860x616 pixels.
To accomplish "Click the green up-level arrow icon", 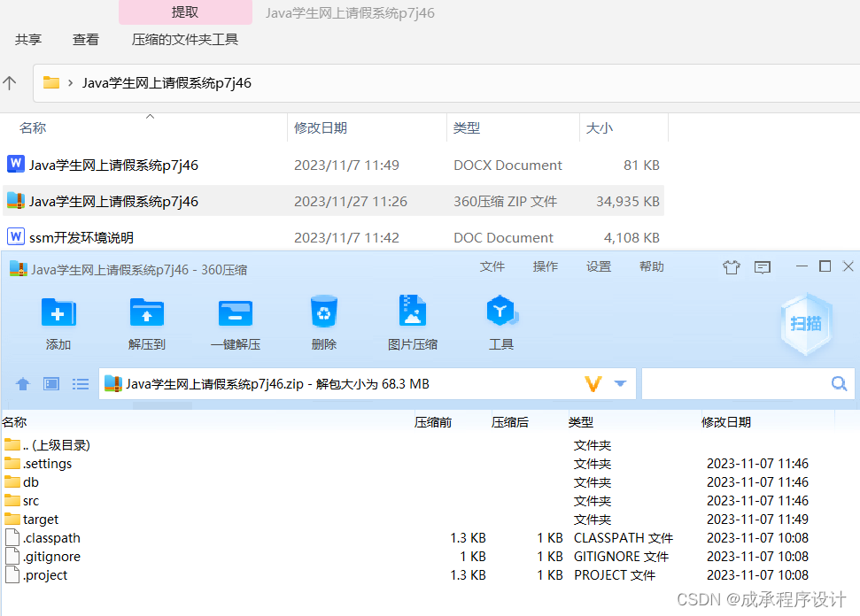I will (22, 383).
